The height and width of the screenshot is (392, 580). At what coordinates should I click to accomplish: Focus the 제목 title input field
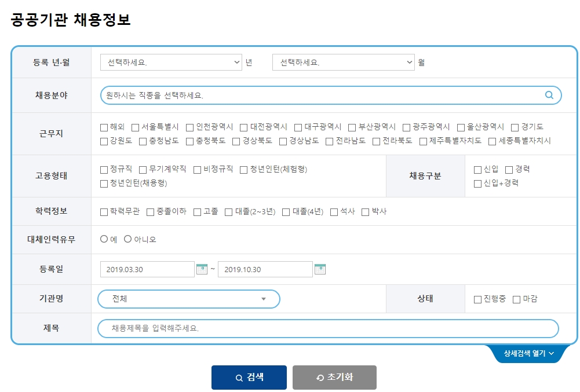pos(328,328)
